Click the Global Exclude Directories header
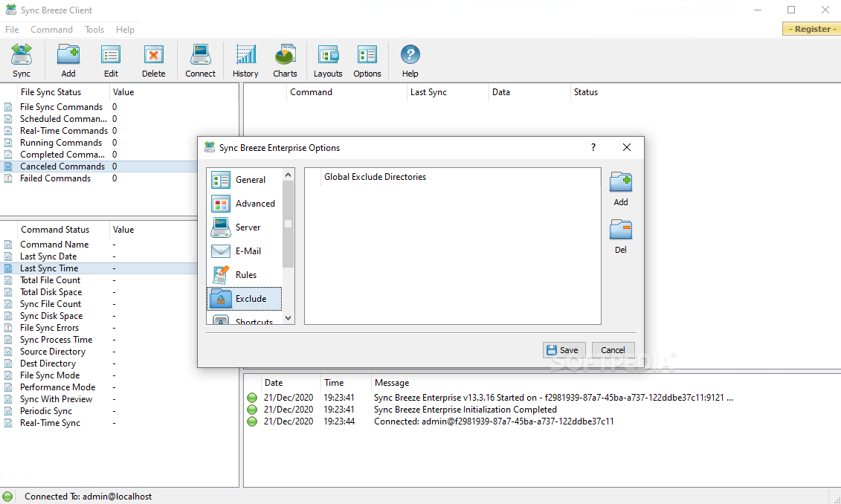This screenshot has height=504, width=841. [375, 177]
